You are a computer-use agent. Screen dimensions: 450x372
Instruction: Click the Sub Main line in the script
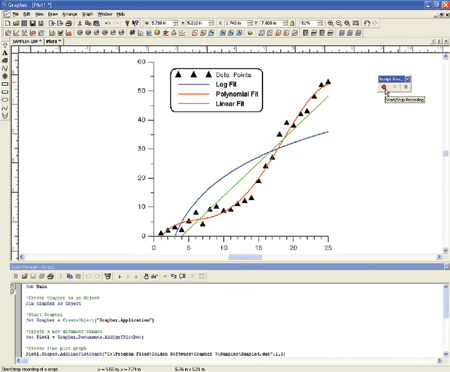(x=37, y=287)
